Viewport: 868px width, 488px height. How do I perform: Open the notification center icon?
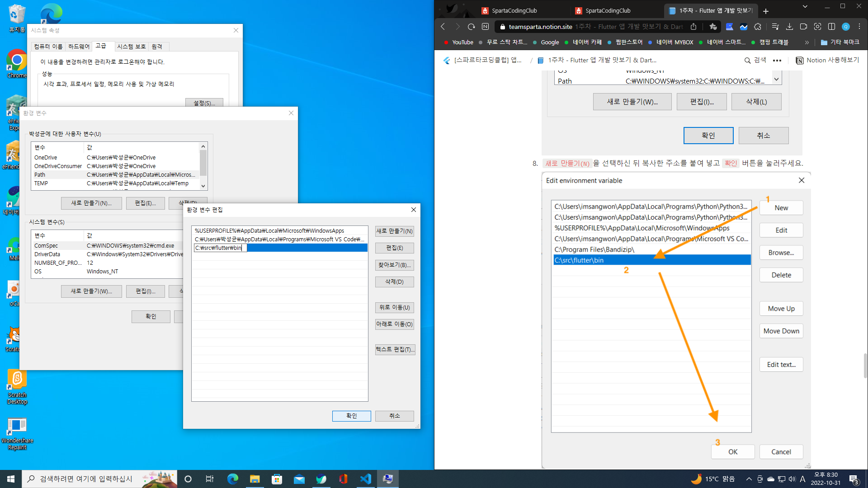pos(854,479)
